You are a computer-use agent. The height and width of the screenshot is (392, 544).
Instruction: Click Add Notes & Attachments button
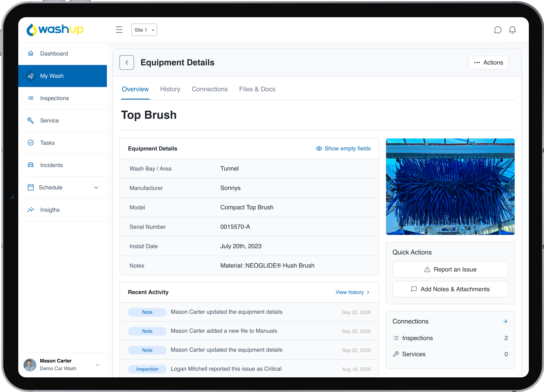point(450,289)
